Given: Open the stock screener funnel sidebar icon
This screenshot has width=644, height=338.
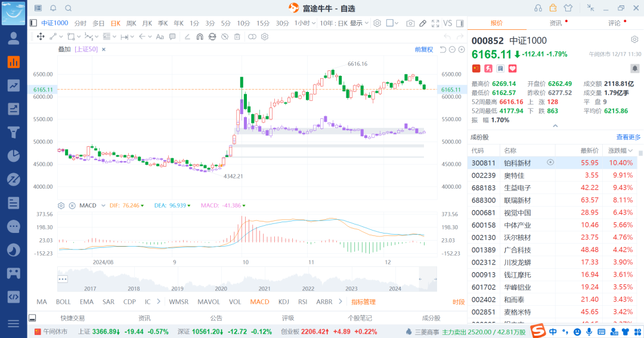Looking at the screenshot, I should coord(14,133).
